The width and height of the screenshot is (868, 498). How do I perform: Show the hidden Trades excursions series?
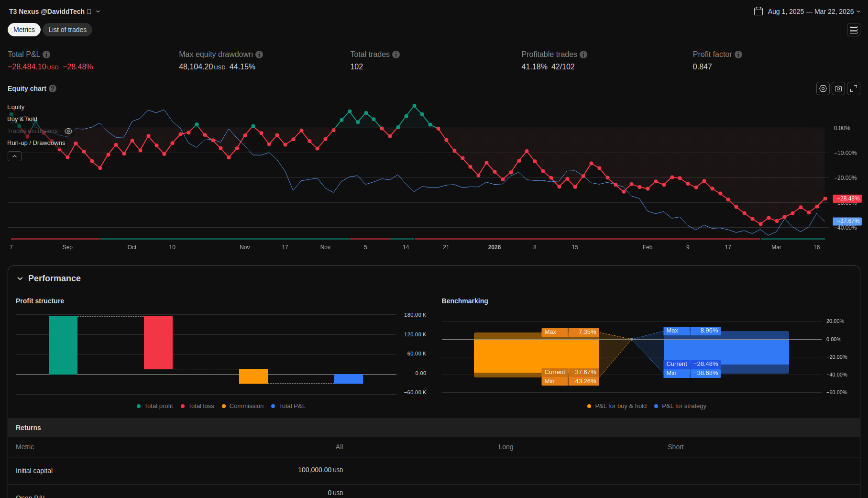(68, 131)
